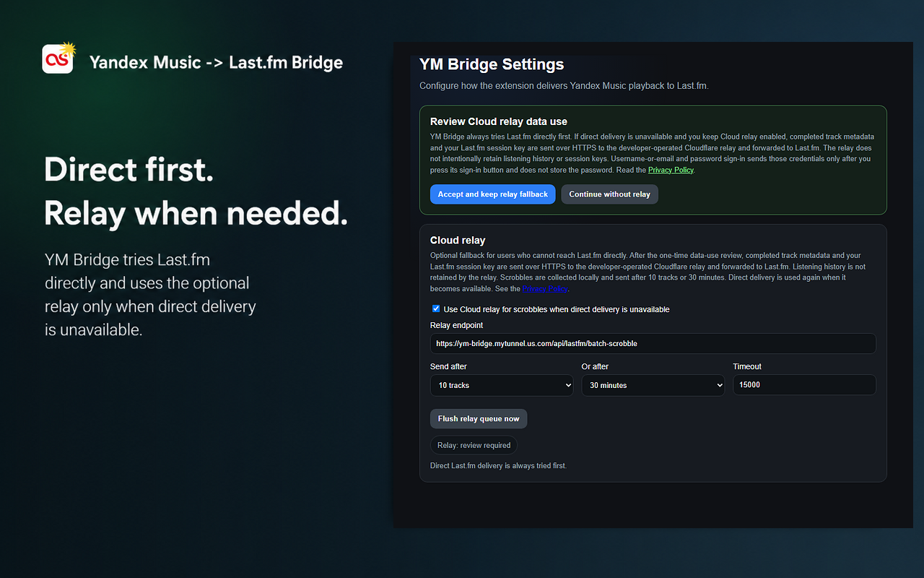Choose Continue without relay
The width and height of the screenshot is (924, 578).
click(610, 194)
